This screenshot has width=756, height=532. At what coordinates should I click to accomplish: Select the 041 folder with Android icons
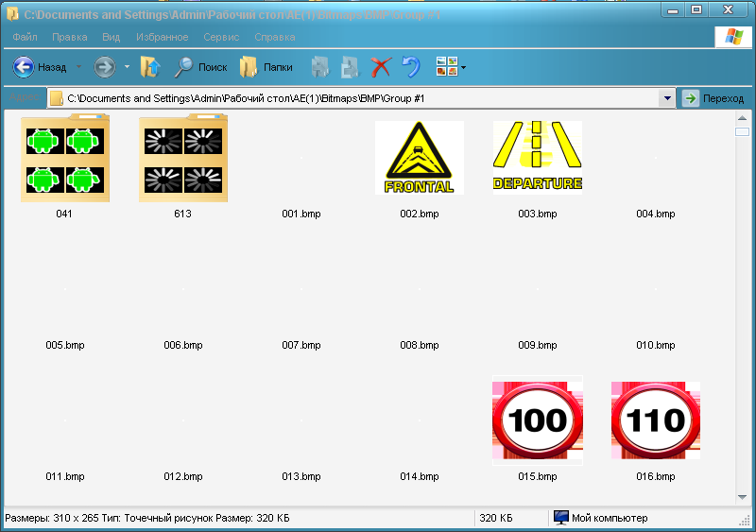pyautogui.click(x=64, y=158)
